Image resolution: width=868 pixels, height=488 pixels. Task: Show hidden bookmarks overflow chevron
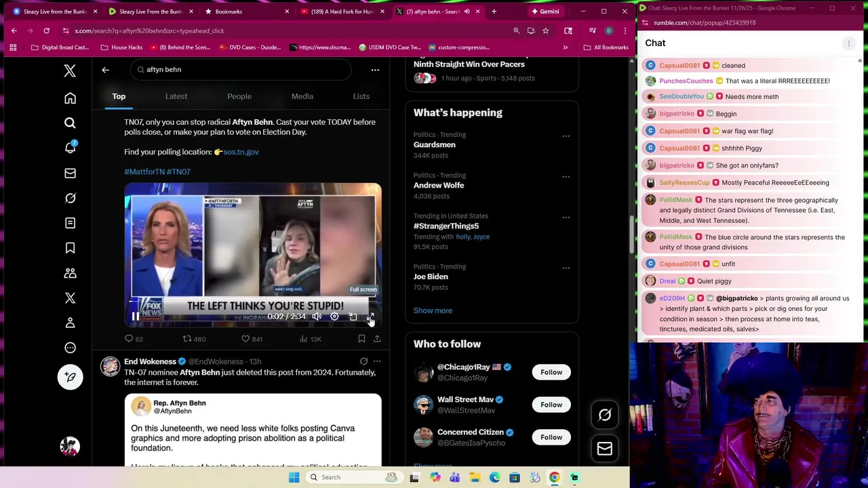[565, 47]
